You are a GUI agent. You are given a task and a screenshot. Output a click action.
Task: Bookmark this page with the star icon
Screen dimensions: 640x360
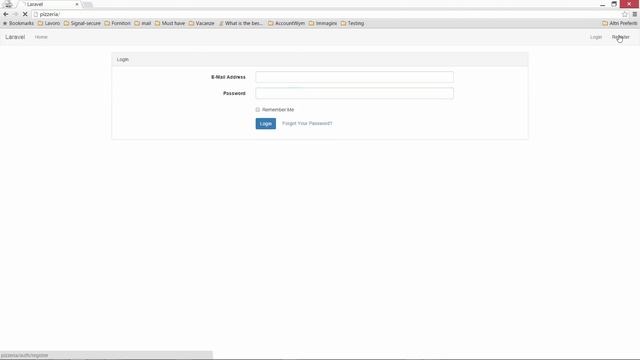click(x=624, y=14)
